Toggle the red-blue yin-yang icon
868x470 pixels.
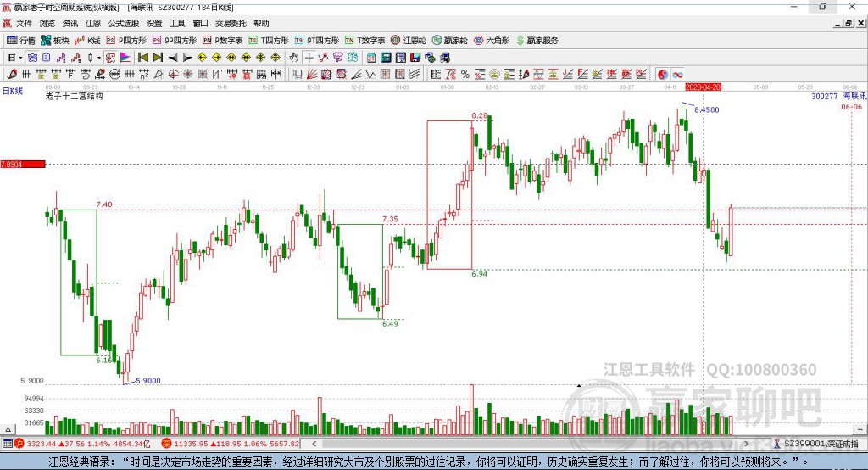(663, 75)
